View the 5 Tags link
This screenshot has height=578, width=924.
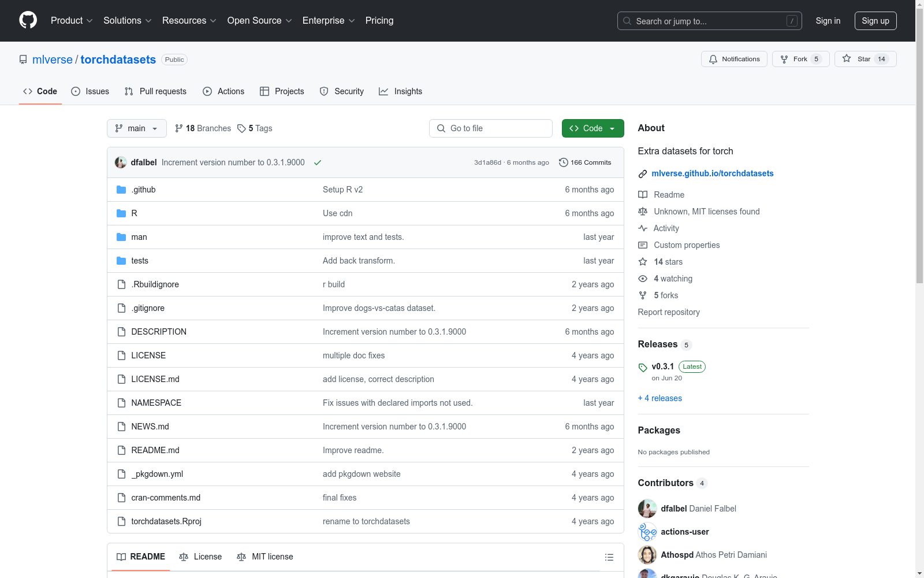point(255,128)
